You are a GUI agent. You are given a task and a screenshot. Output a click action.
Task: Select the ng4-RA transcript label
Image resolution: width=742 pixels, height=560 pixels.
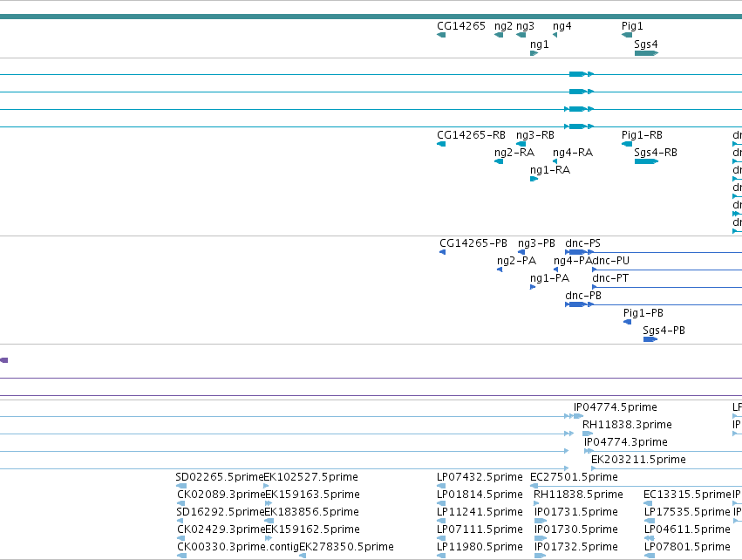573,153
